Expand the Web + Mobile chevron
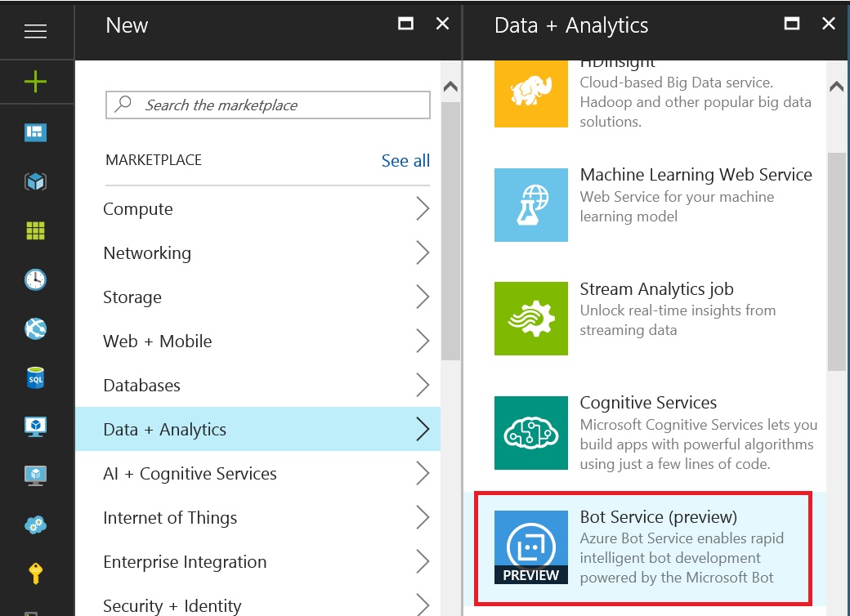The height and width of the screenshot is (616, 850). click(x=423, y=341)
